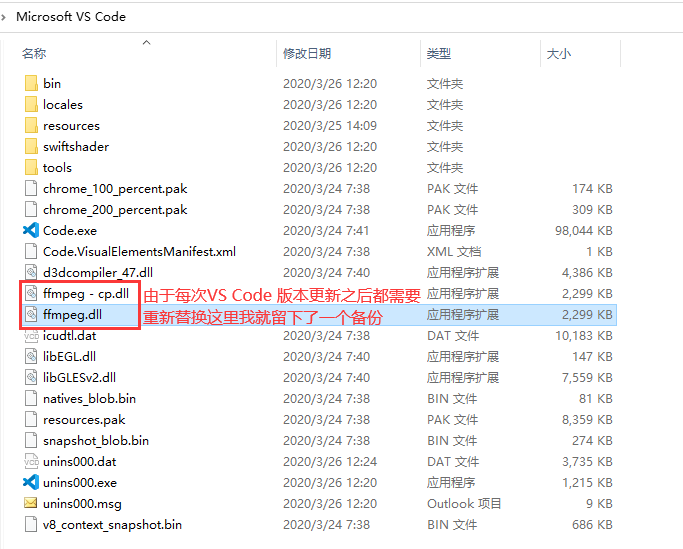Select the resources.pak file icon
This screenshot has height=549, width=683.
click(x=31, y=420)
